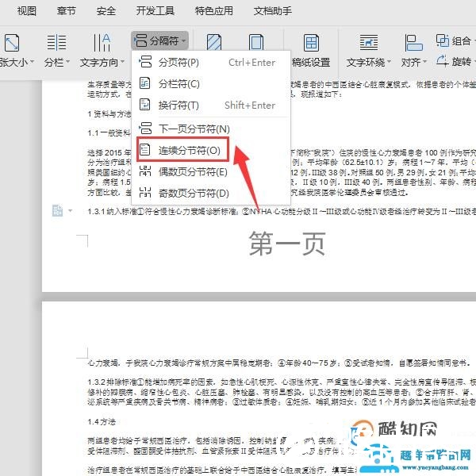Click the paragraph starting '1.3.2 排除标准'
The height and width of the screenshot is (476, 476).
(282, 392)
